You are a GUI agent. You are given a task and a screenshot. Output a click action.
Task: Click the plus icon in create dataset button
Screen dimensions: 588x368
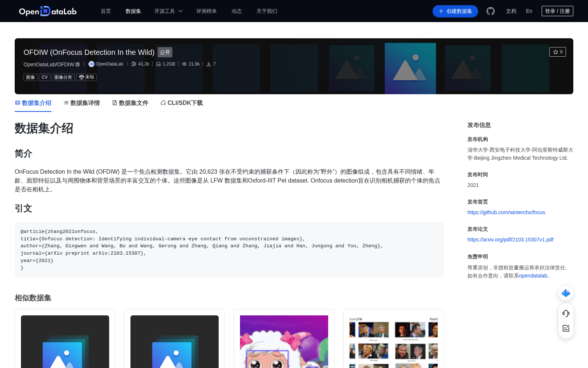(441, 11)
